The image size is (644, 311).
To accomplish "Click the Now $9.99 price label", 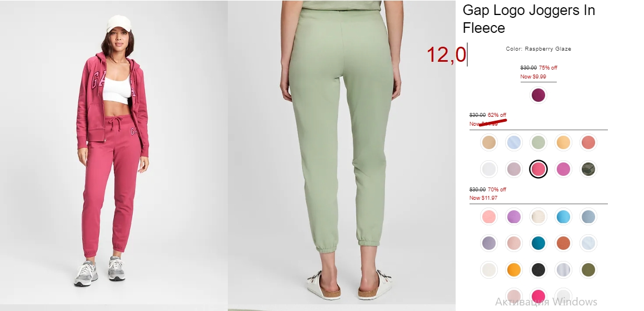I will [x=533, y=77].
